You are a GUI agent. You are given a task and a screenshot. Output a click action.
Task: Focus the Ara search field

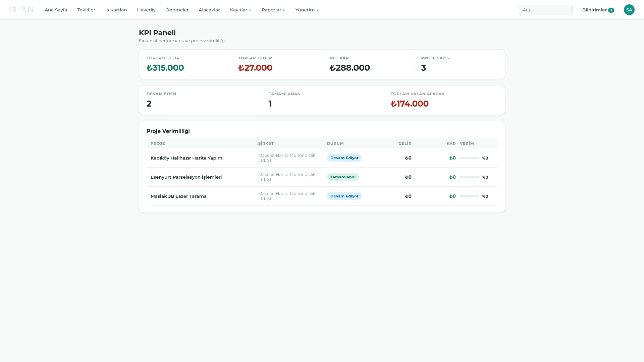pyautogui.click(x=545, y=10)
